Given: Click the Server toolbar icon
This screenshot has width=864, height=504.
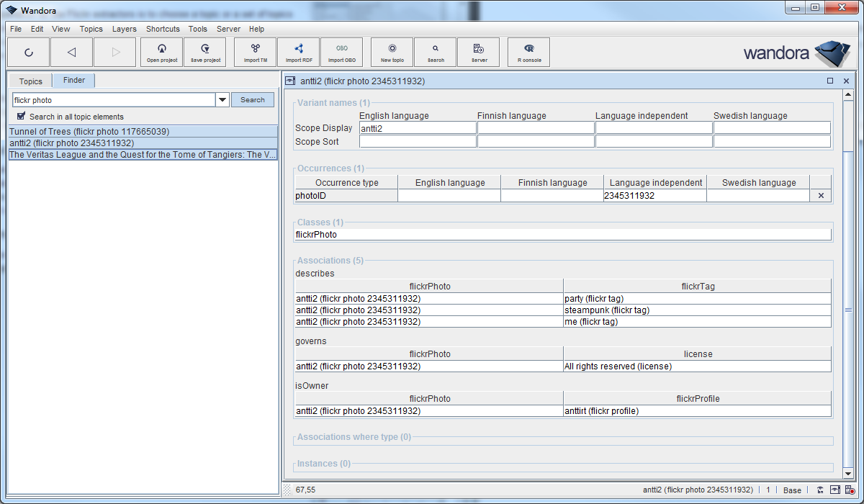Looking at the screenshot, I should tap(479, 53).
